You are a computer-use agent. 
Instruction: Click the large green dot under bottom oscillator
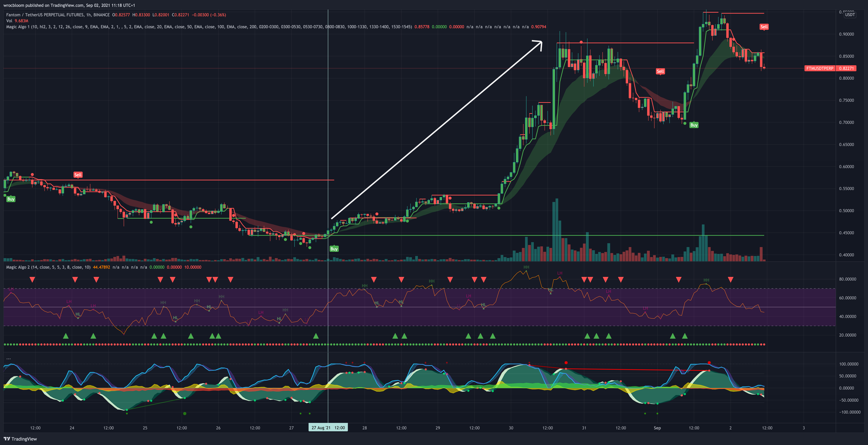click(x=185, y=413)
